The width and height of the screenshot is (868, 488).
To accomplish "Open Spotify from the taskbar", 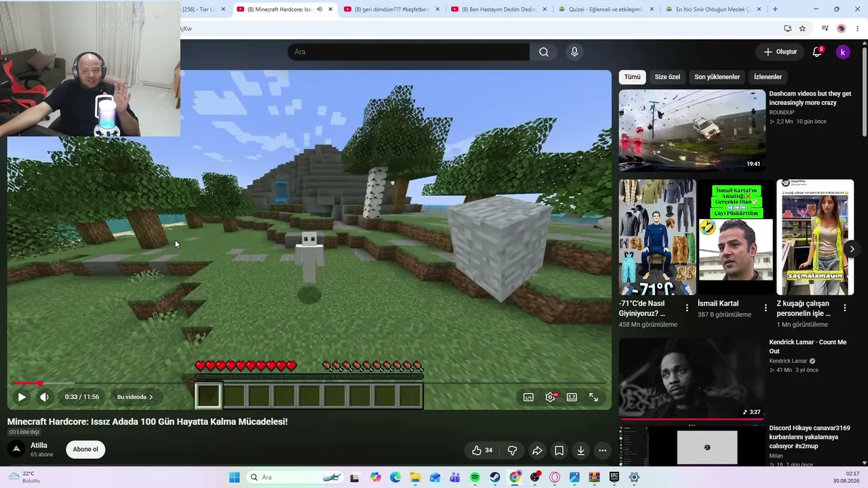I will pos(475,477).
